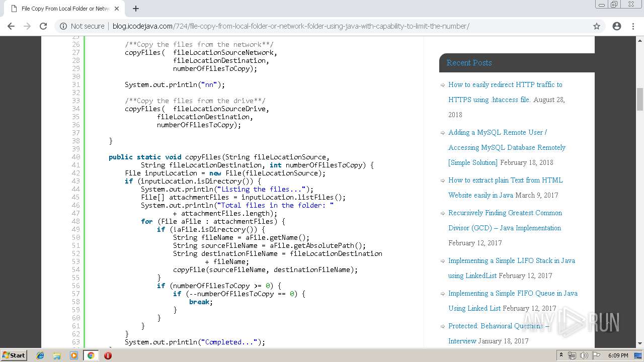Focus the address bar URL
The image size is (644, 362).
click(x=291, y=26)
